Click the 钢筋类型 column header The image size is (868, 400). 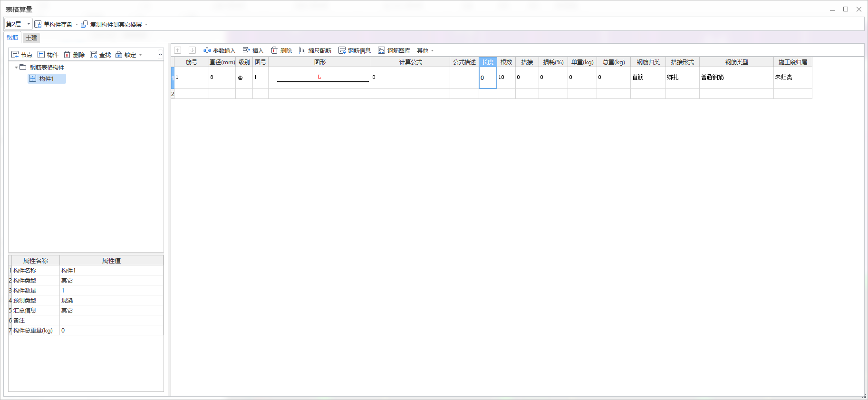tap(736, 62)
